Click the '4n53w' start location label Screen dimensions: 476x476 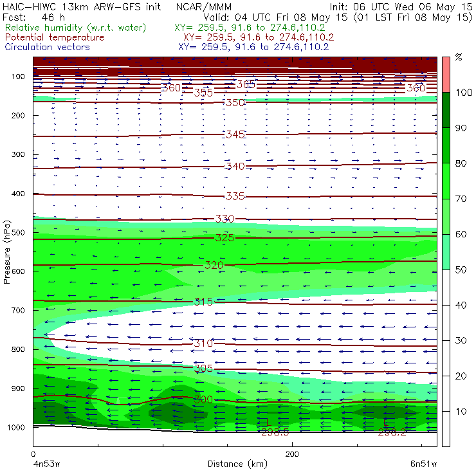click(46, 464)
